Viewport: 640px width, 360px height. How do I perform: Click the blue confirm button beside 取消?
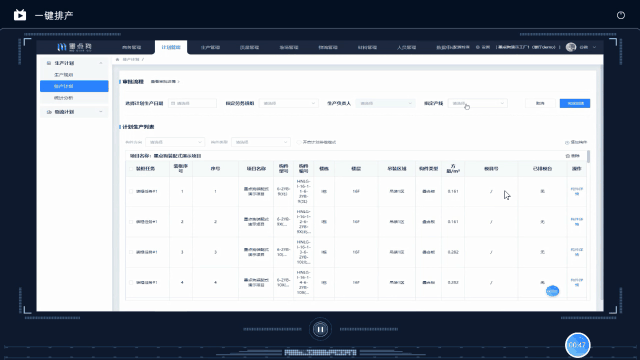pos(575,103)
